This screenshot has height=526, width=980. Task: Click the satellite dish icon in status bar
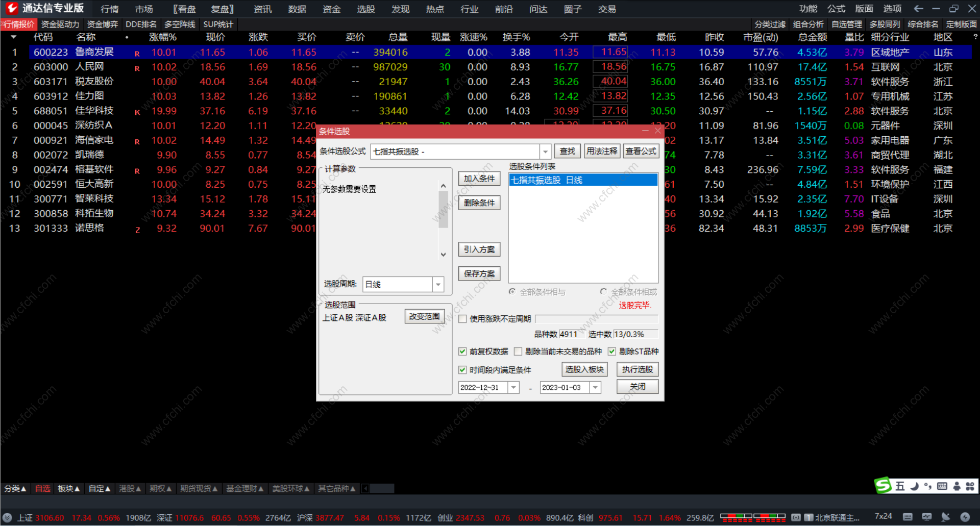tap(946, 517)
